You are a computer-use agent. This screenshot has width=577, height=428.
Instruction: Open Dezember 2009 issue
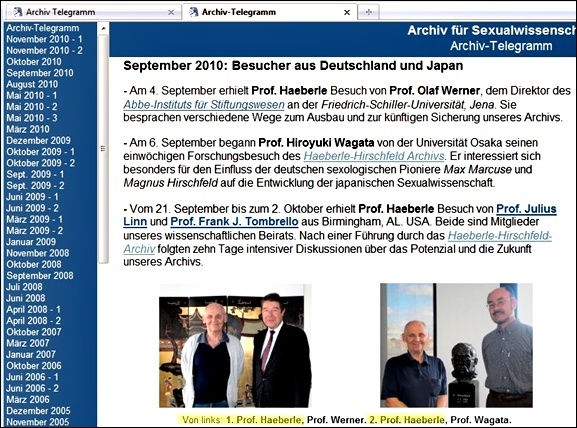point(38,140)
